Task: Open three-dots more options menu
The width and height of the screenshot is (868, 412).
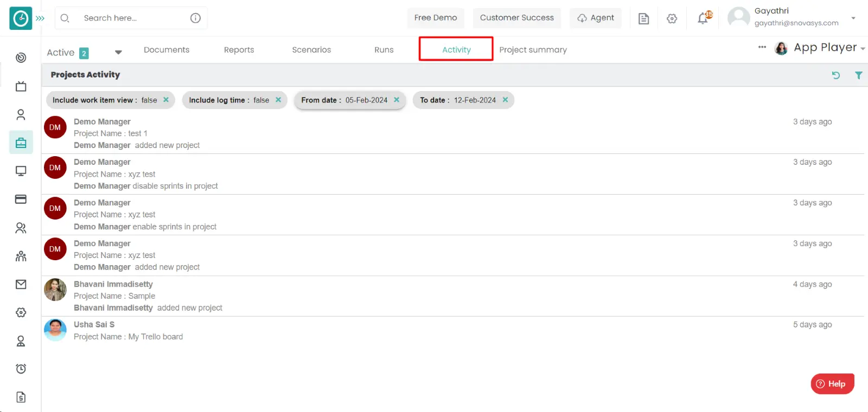Action: tap(762, 47)
